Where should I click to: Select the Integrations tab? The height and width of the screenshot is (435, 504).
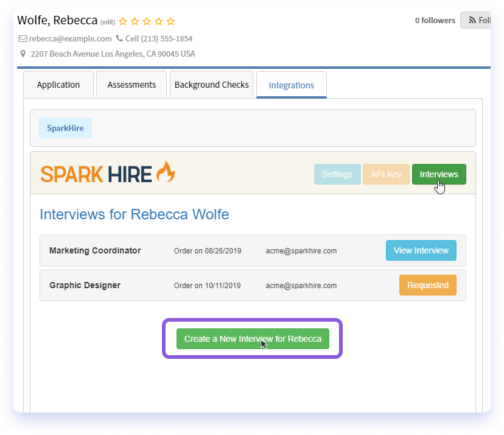pos(291,85)
